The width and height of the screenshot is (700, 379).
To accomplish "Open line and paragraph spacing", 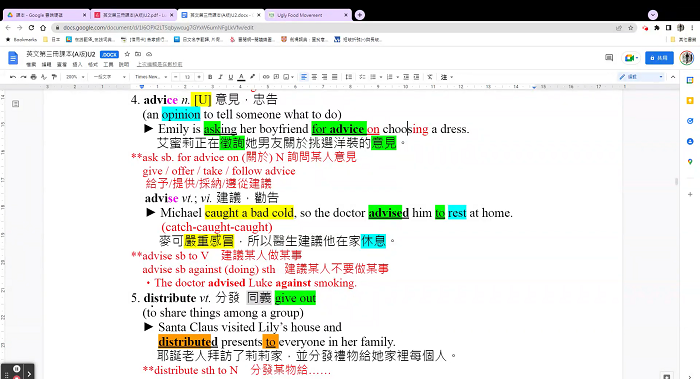I will pos(349,77).
